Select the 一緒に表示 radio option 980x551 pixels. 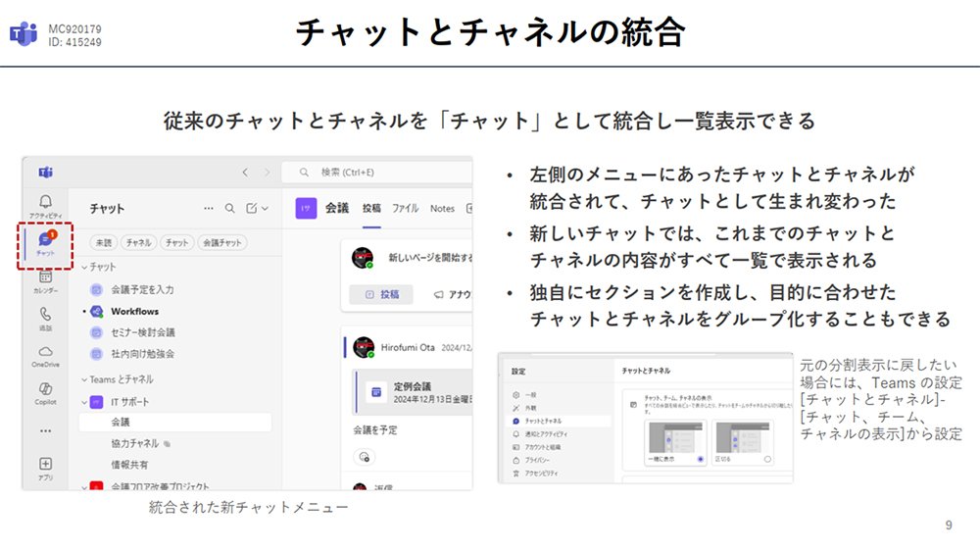(700, 459)
